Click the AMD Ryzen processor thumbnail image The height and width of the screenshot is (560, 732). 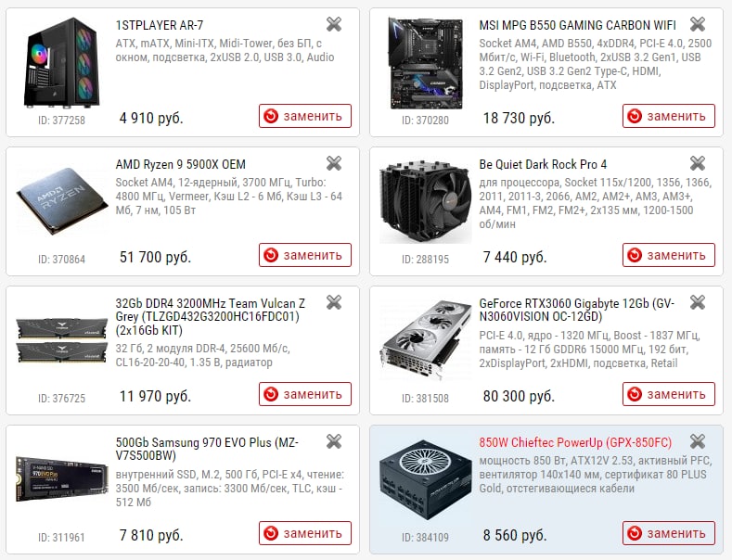click(x=61, y=201)
